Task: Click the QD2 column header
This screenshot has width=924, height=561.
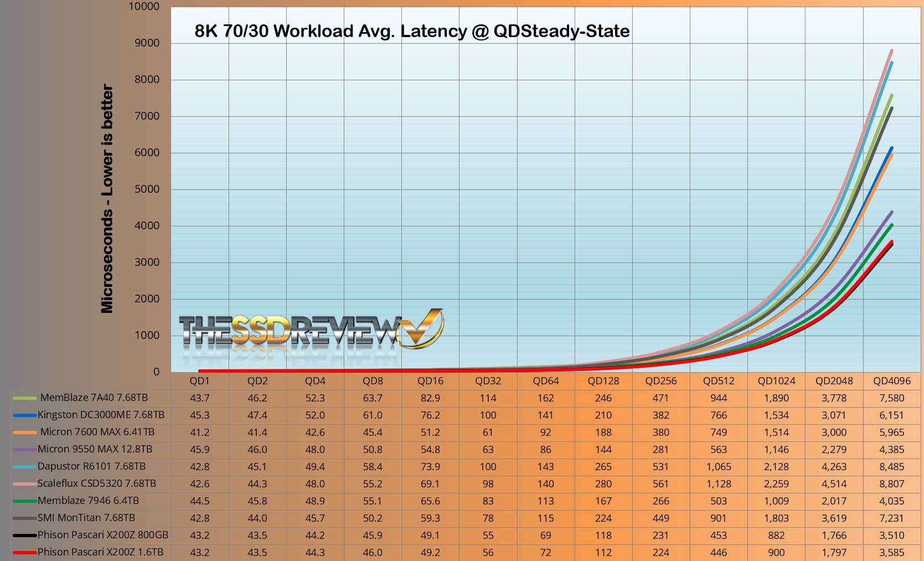Action: tap(257, 381)
